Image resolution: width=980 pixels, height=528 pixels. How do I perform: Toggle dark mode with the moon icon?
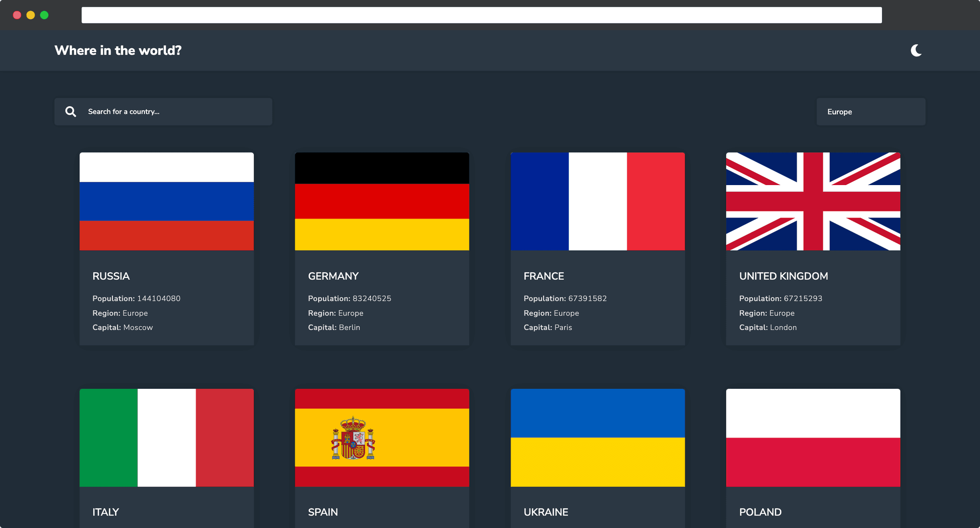click(x=916, y=50)
